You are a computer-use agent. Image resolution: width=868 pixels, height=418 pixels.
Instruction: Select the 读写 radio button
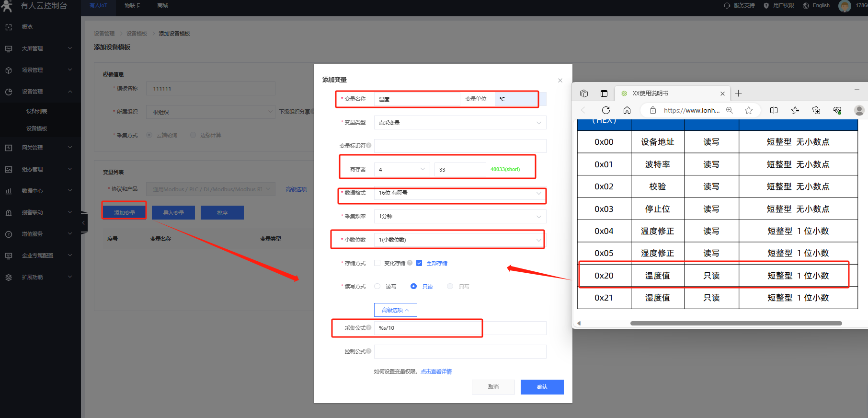pos(377,287)
